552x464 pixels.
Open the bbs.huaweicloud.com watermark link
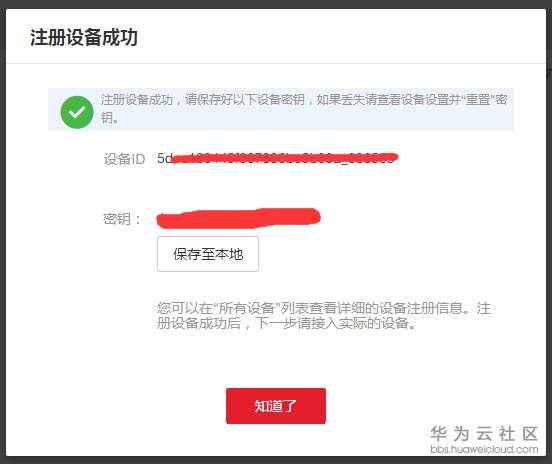pos(484,449)
